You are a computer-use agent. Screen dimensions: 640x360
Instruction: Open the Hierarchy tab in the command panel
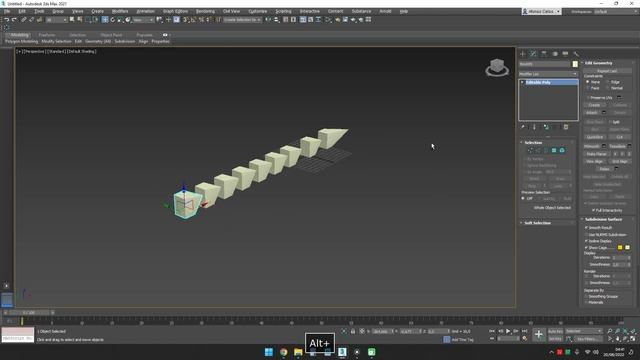click(x=544, y=54)
